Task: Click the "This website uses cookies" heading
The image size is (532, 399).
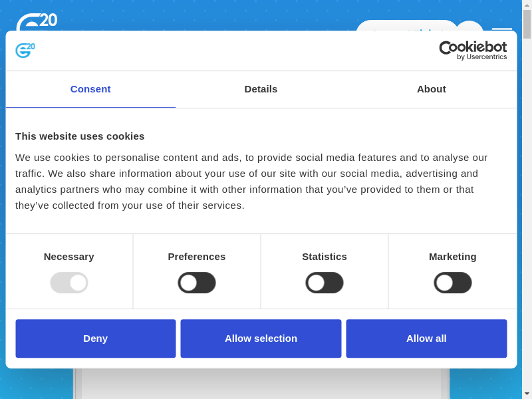Action: (x=80, y=136)
